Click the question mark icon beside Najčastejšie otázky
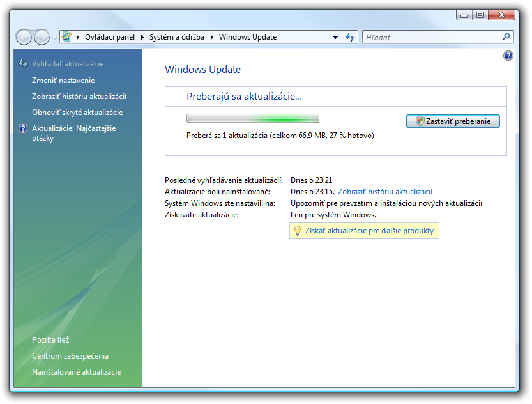This screenshot has height=404, width=532. [23, 128]
